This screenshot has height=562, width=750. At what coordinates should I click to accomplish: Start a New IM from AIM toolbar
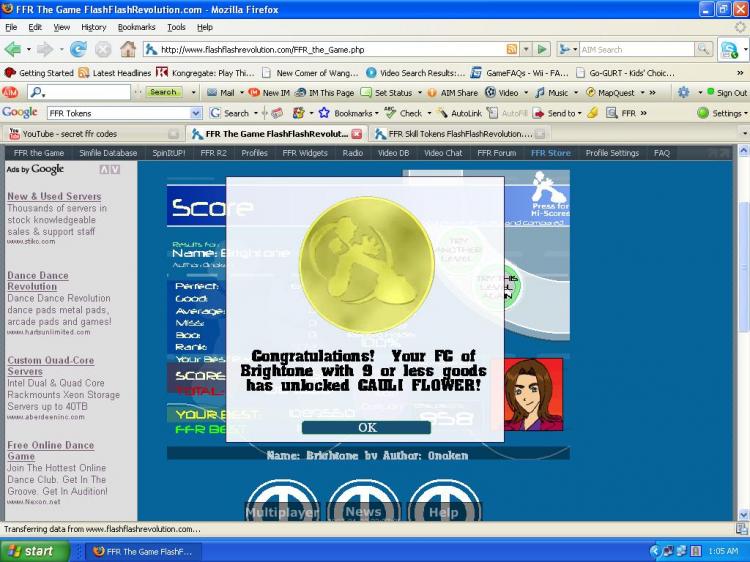(269, 92)
